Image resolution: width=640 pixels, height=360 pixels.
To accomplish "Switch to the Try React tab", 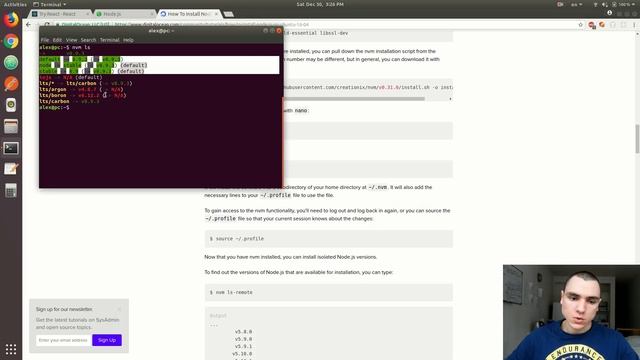I will coord(60,14).
